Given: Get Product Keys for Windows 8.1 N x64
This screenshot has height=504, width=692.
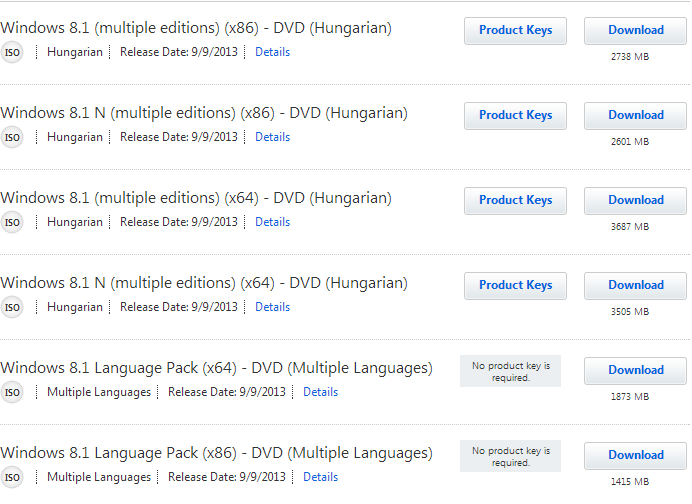Looking at the screenshot, I should tap(515, 286).
